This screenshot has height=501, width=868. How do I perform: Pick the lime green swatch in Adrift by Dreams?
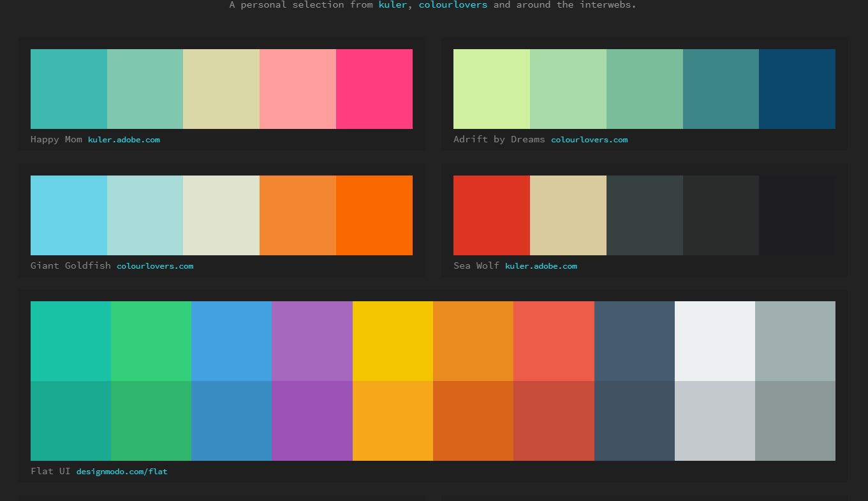[492, 89]
